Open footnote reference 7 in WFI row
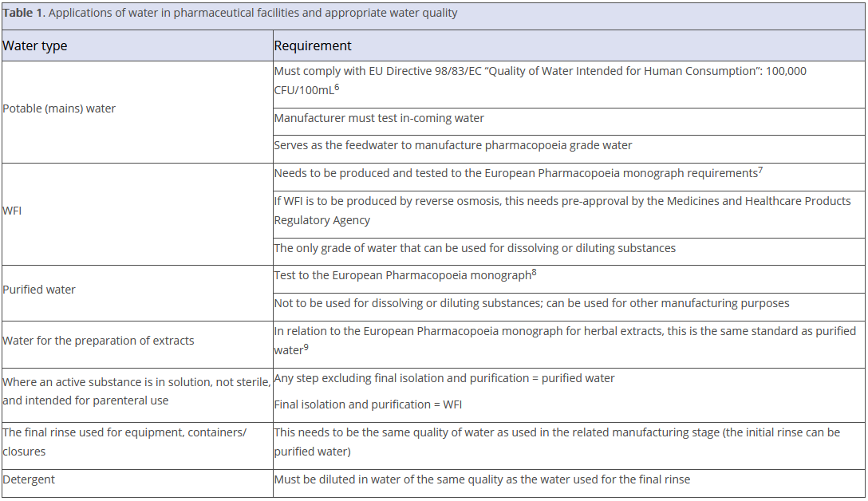The height and width of the screenshot is (501, 868). click(759, 169)
